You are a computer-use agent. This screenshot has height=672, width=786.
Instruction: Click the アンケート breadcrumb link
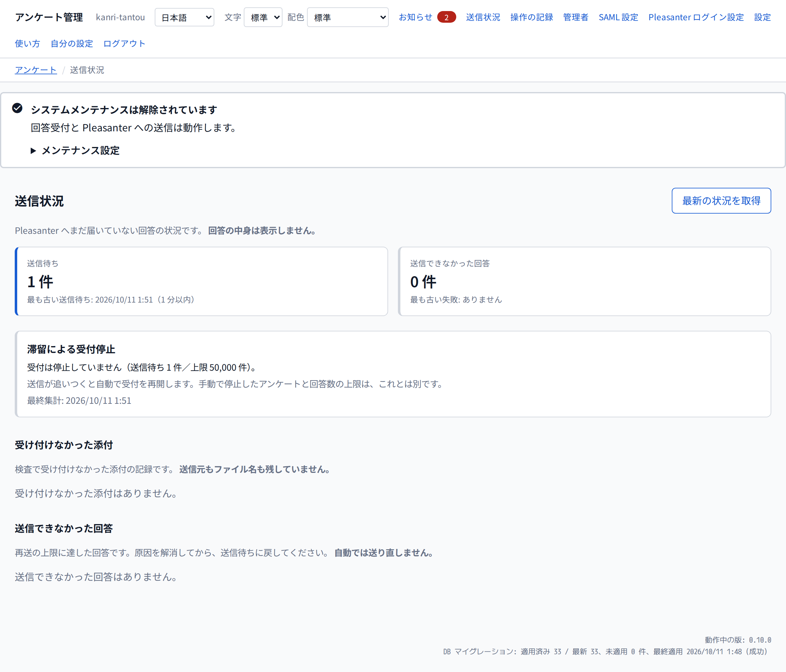tap(36, 70)
